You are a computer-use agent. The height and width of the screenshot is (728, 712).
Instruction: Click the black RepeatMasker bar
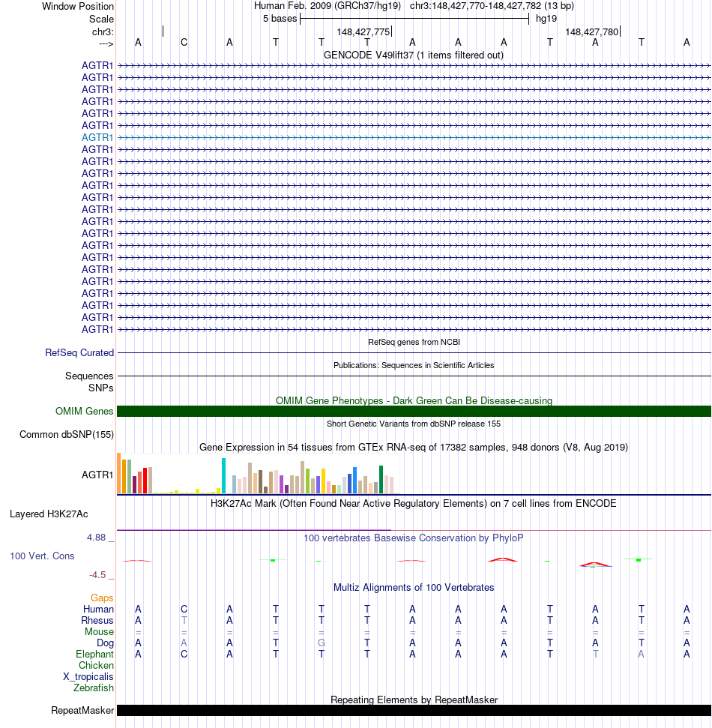414,710
